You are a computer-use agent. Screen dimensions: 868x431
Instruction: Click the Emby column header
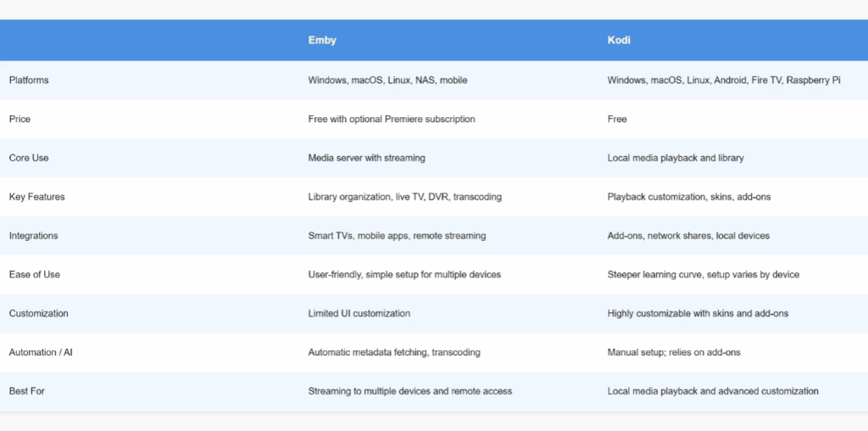pos(322,41)
